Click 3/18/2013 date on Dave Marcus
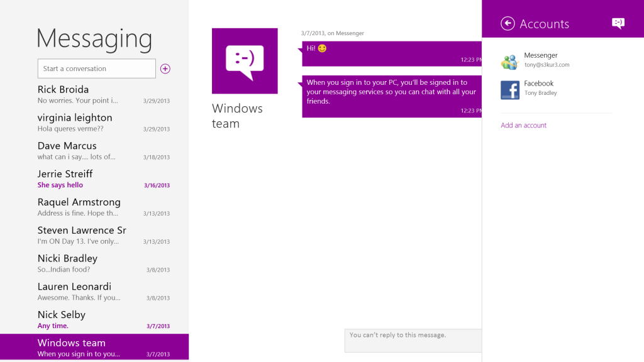Screen dimensions: 644x362 pyautogui.click(x=157, y=157)
